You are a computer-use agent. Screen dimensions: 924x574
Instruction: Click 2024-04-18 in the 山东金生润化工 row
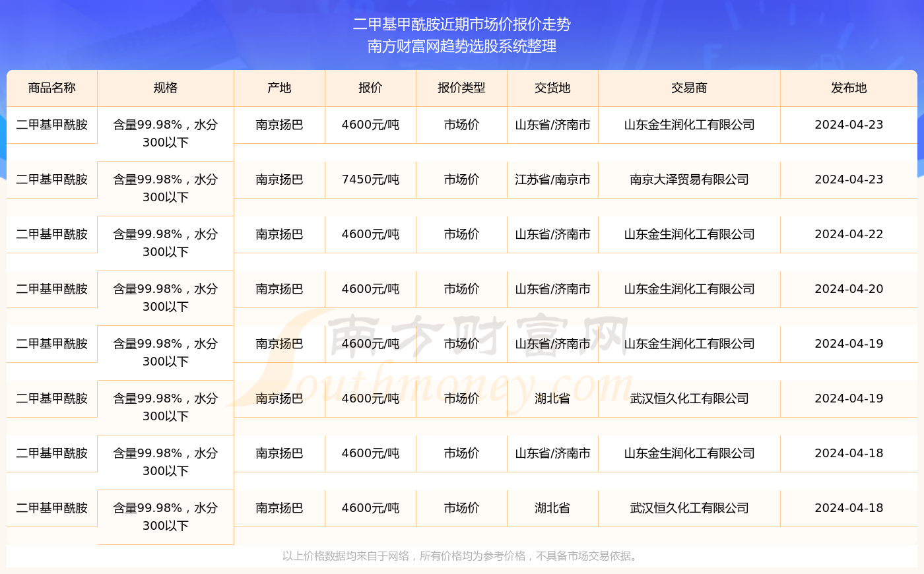849,453
